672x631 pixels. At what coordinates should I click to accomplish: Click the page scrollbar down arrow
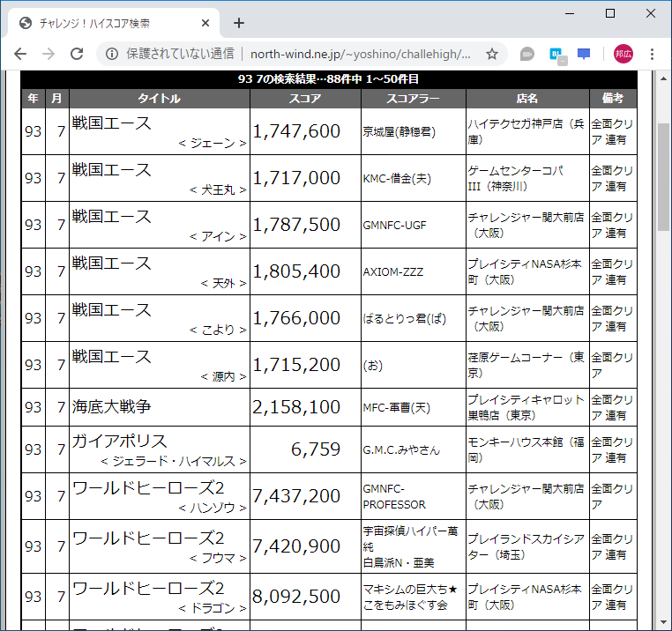[x=663, y=622]
